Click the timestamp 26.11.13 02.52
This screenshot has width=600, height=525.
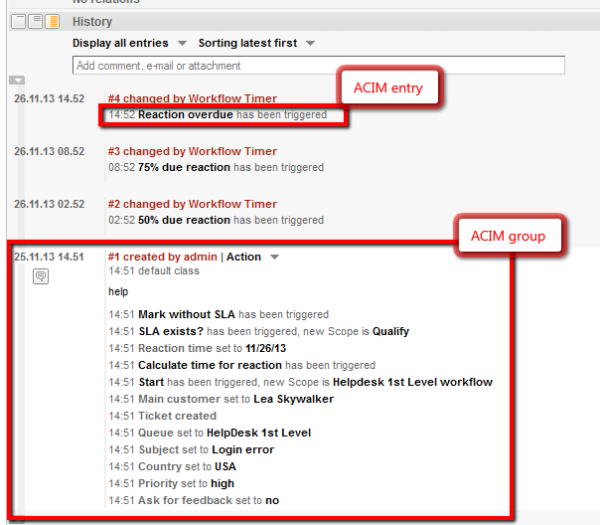coord(49,204)
